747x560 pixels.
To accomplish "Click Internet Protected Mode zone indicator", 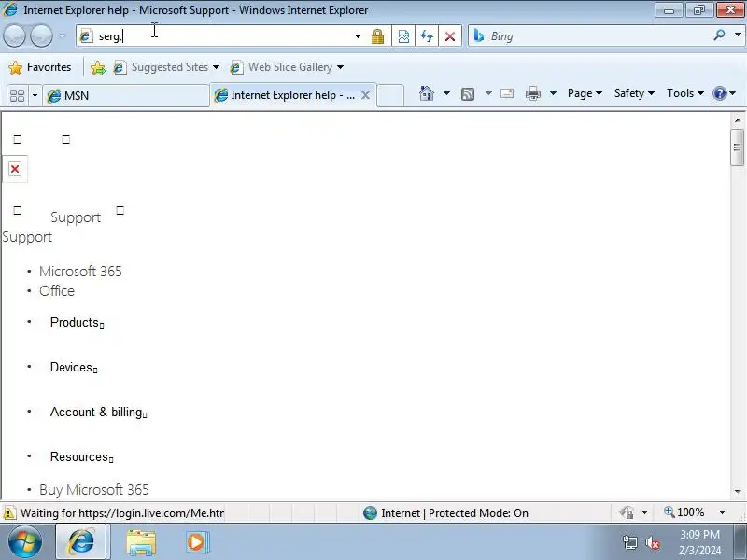I will [x=445, y=512].
